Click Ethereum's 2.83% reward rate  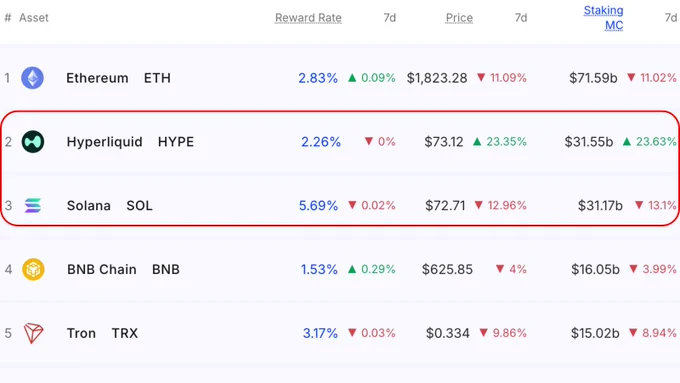[x=318, y=78]
